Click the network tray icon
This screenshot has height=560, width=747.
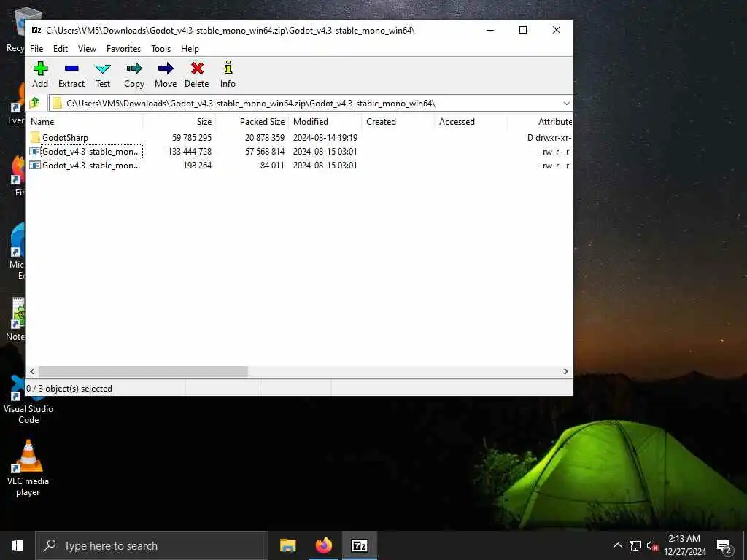click(x=635, y=545)
